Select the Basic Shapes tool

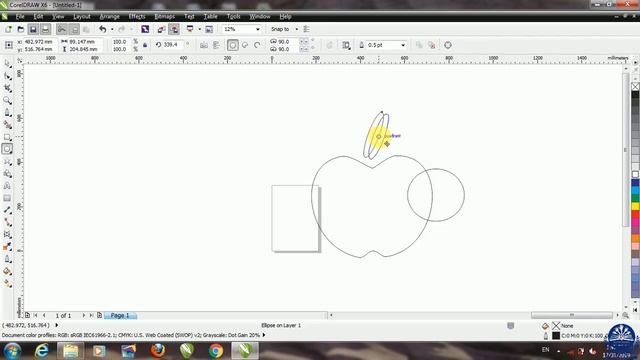point(7,173)
